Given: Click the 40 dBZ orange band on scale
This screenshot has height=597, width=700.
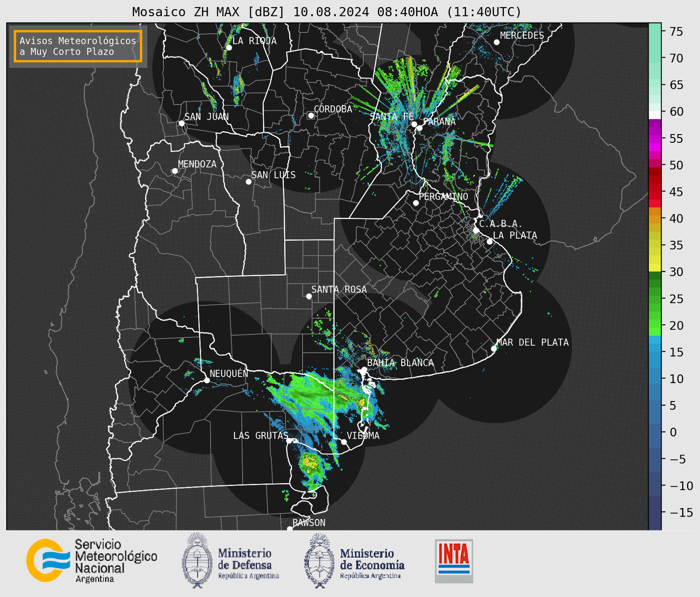Looking at the screenshot, I should tap(655, 218).
